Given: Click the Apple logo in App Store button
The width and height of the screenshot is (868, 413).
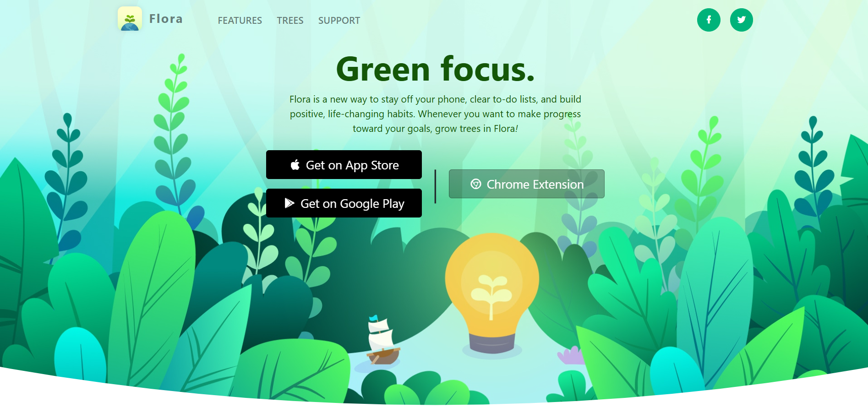Looking at the screenshot, I should [x=295, y=164].
